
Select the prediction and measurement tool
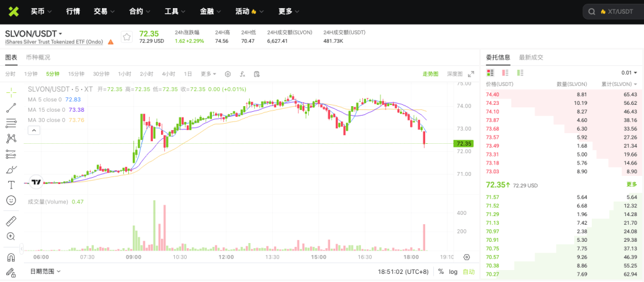point(11,154)
